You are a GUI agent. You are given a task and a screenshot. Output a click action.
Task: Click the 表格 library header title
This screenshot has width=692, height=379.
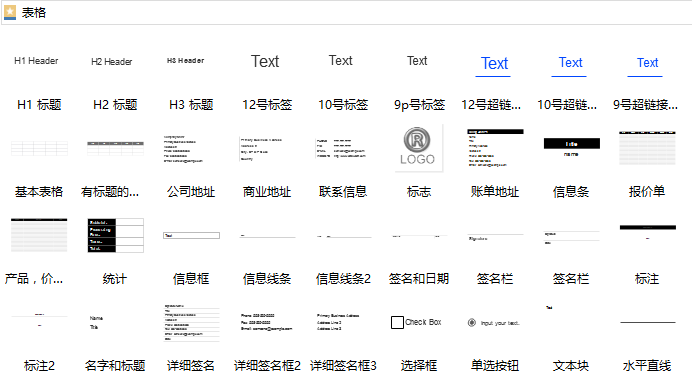tap(34, 12)
